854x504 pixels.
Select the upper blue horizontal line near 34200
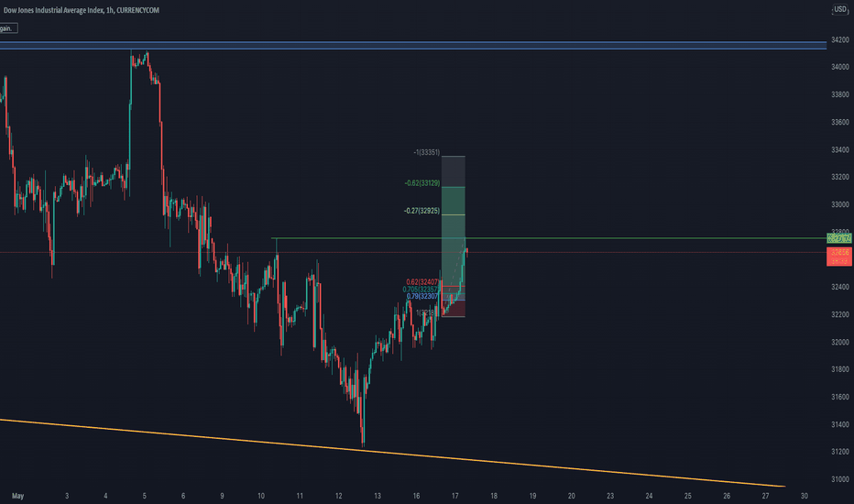pyautogui.click(x=413, y=42)
